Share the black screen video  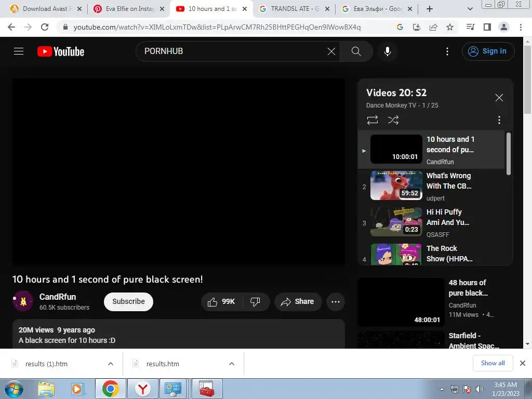pos(298,302)
